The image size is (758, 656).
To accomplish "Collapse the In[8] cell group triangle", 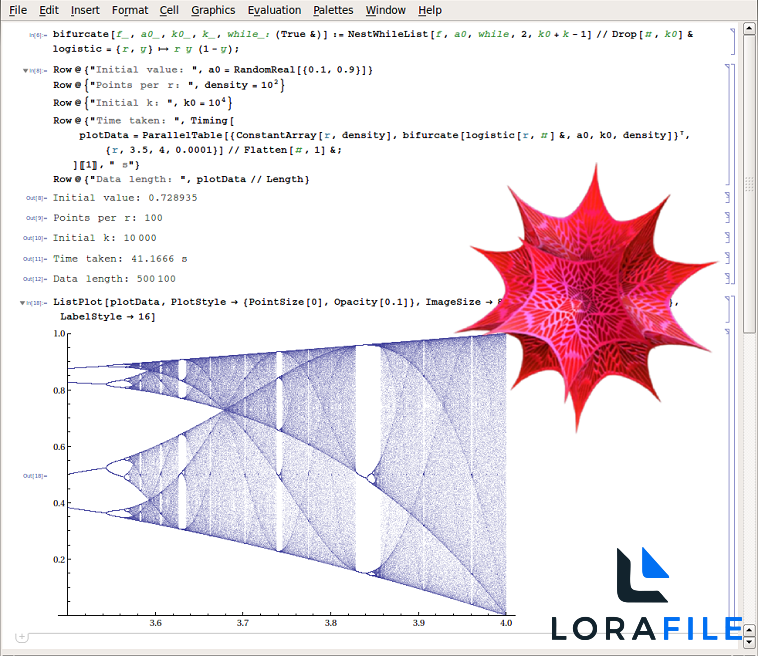I will pyautogui.click(x=26, y=71).
